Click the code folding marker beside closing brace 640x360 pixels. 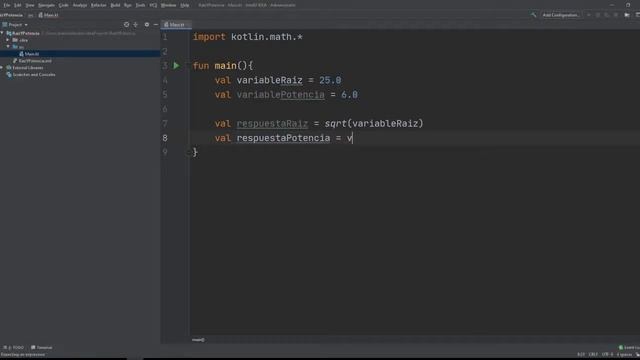coord(189,153)
